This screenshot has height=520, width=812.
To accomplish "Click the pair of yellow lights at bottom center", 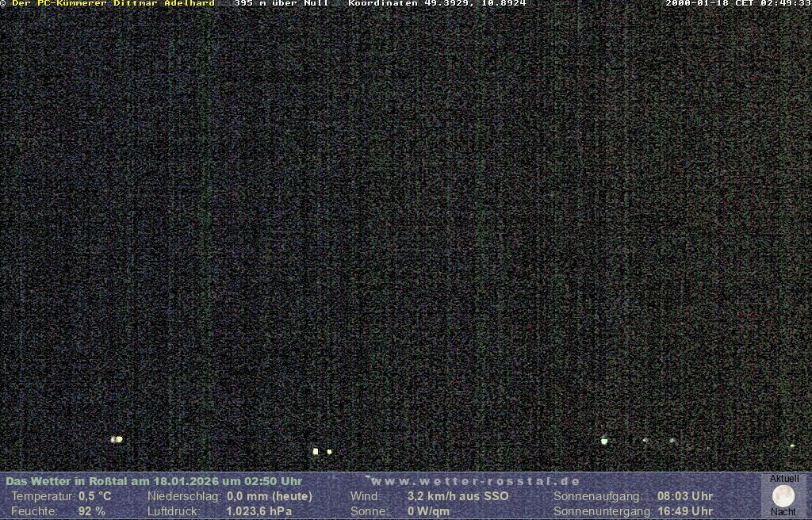I will click(x=321, y=451).
